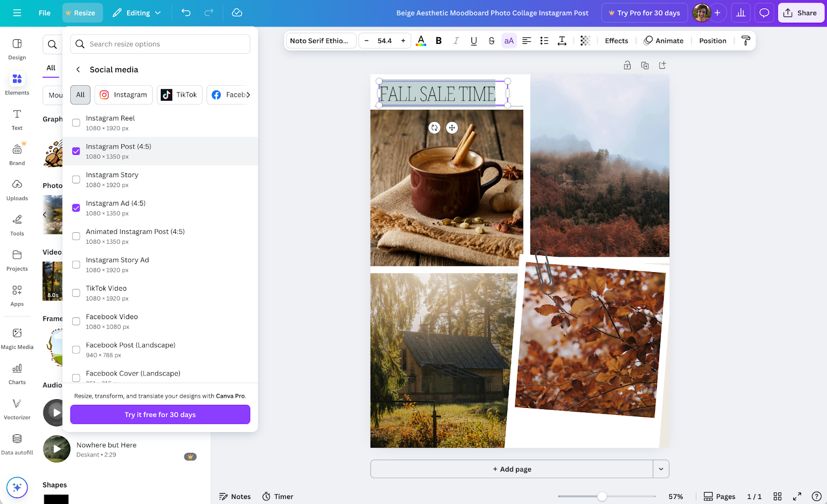827x504 pixels.
Task: Click the Try it free for 30 days button
Action: 160,414
